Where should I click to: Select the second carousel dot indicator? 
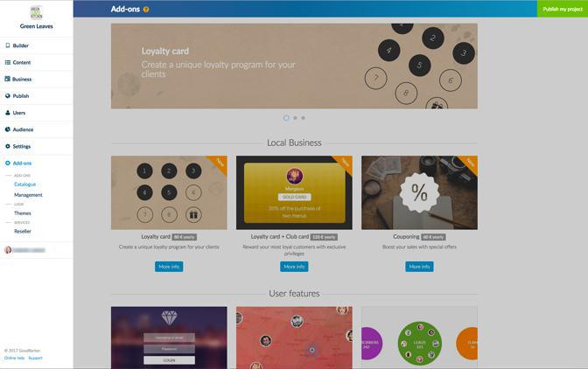coord(295,118)
